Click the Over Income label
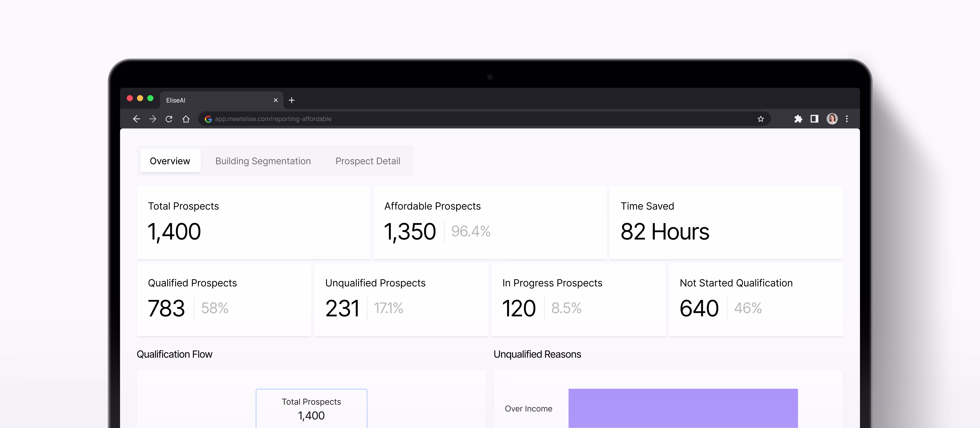980x428 pixels. [528, 409]
